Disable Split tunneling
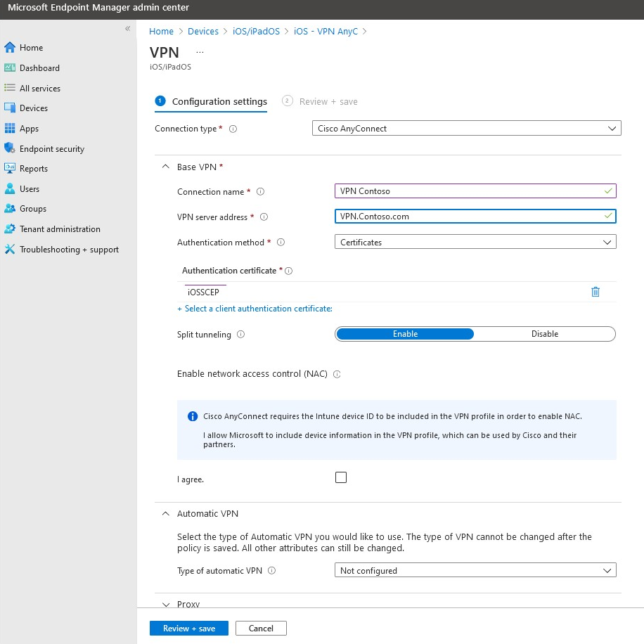 [545, 333]
